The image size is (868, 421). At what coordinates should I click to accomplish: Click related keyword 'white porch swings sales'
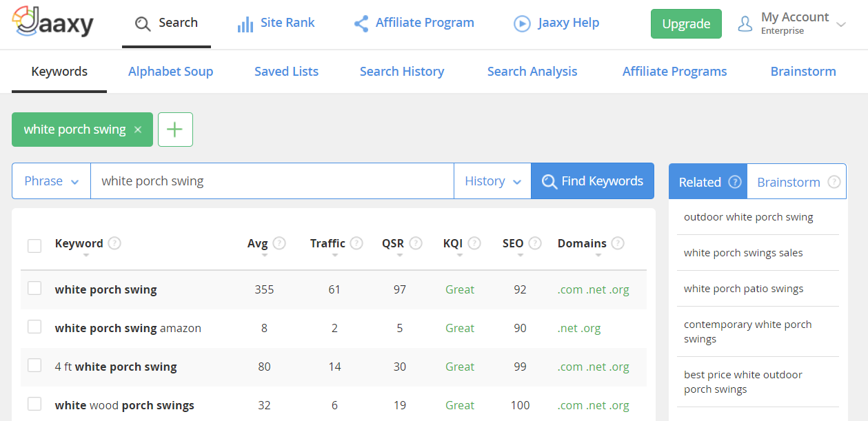[743, 253]
